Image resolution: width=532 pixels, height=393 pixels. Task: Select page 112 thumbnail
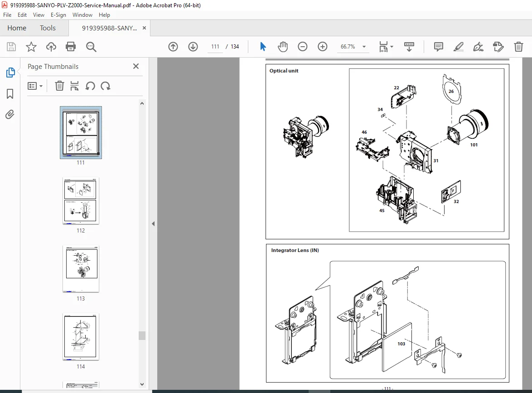pos(81,201)
